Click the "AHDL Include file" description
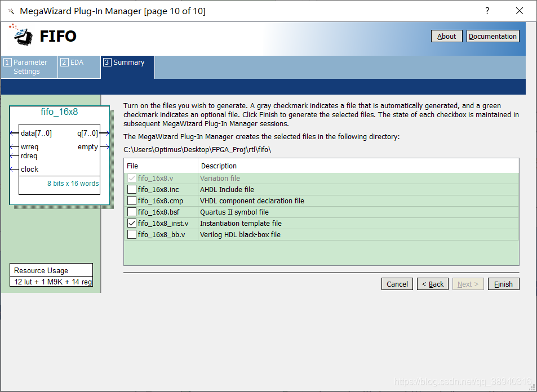This screenshot has width=537, height=392. (227, 189)
